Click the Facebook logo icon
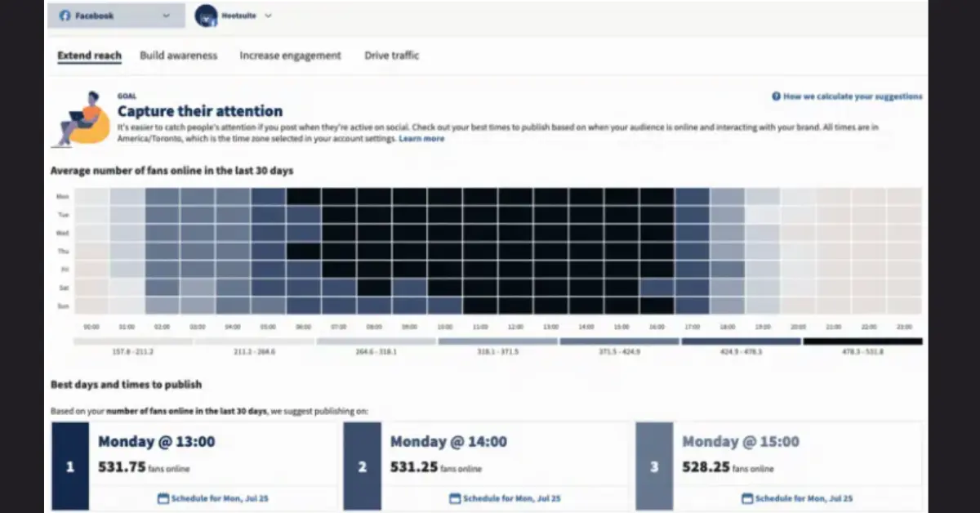The image size is (980, 513). [x=65, y=16]
